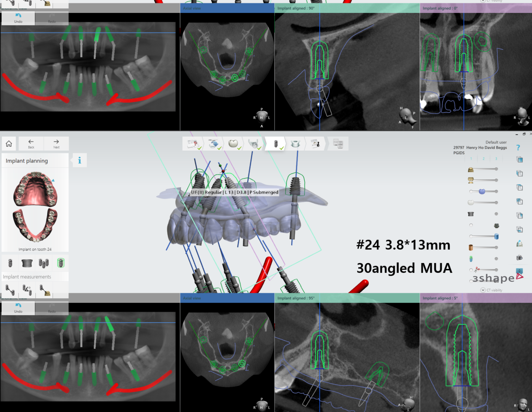
Task: Toggle the dark abutment visibility icon
Action: click(497, 226)
